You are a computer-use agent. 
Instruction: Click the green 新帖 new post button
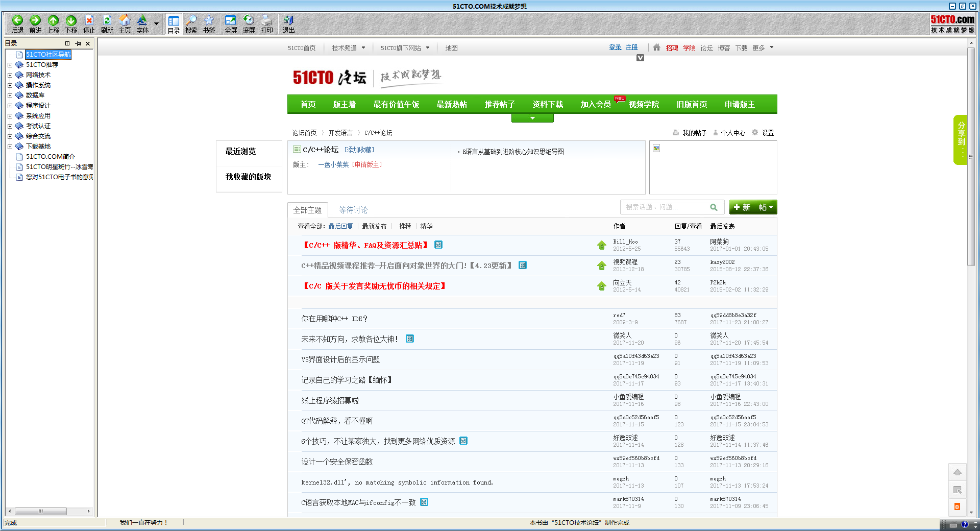753,207
